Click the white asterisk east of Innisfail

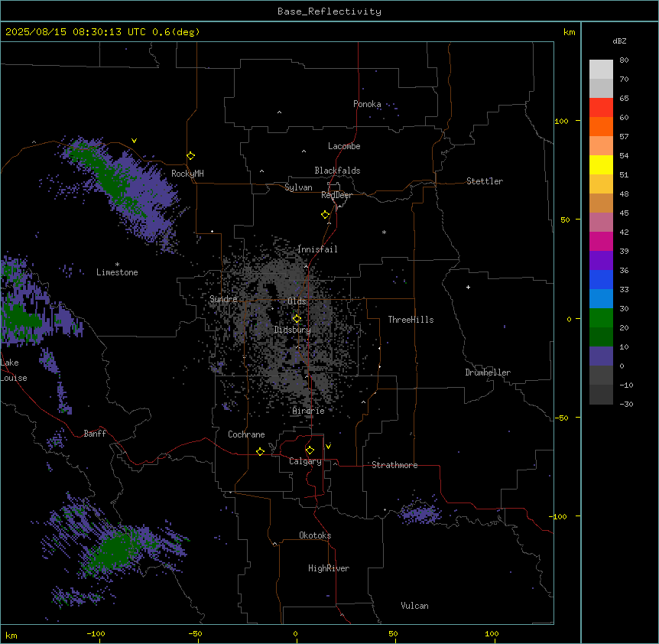click(x=384, y=232)
